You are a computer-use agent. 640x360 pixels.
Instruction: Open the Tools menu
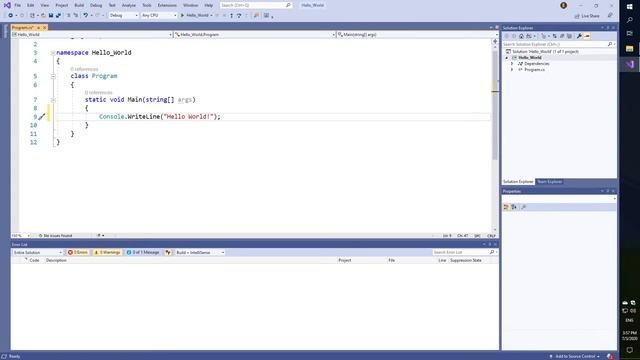[x=147, y=5]
